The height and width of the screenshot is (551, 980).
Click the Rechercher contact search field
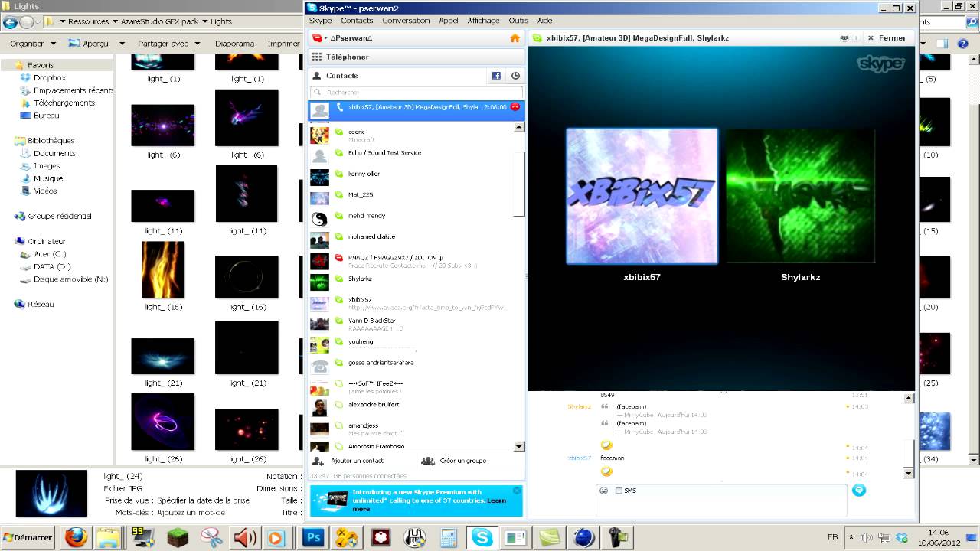416,92
